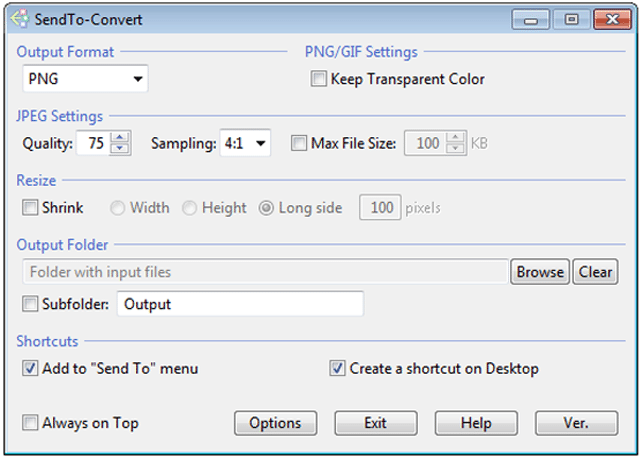Click into the Subfolder name field
The width and height of the screenshot is (640, 459).
click(240, 304)
